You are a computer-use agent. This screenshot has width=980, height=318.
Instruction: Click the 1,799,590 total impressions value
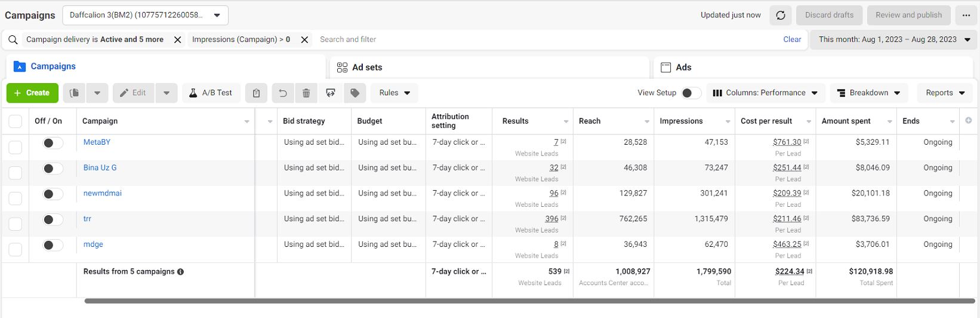point(713,272)
